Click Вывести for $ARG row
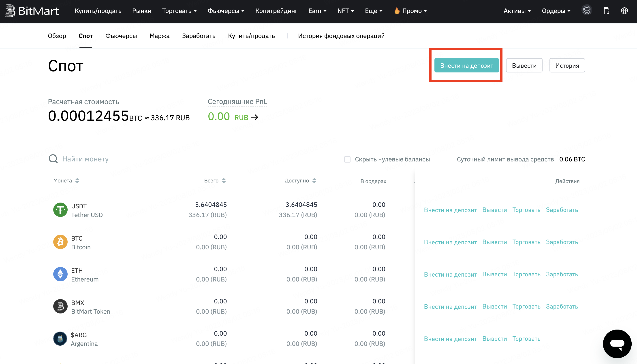This screenshot has height=364, width=637. coord(495,339)
